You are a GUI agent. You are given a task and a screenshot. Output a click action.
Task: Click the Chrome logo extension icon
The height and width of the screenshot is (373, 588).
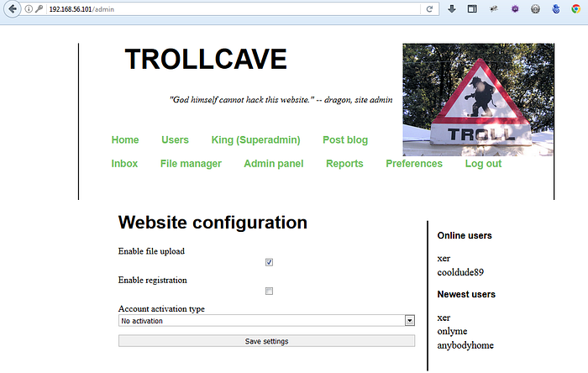pyautogui.click(x=576, y=9)
